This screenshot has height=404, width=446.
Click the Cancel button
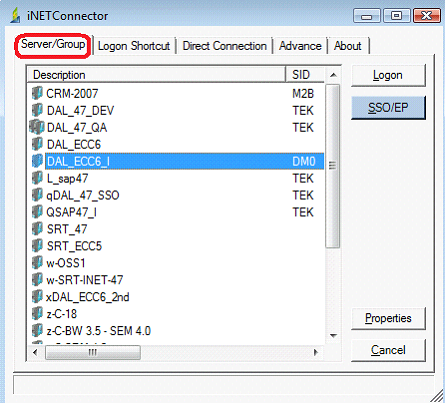388,350
